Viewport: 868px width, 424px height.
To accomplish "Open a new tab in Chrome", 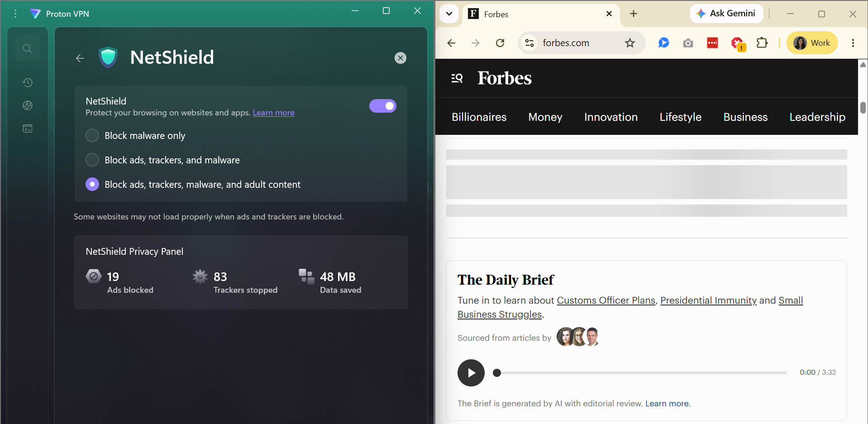I will 634,14.
